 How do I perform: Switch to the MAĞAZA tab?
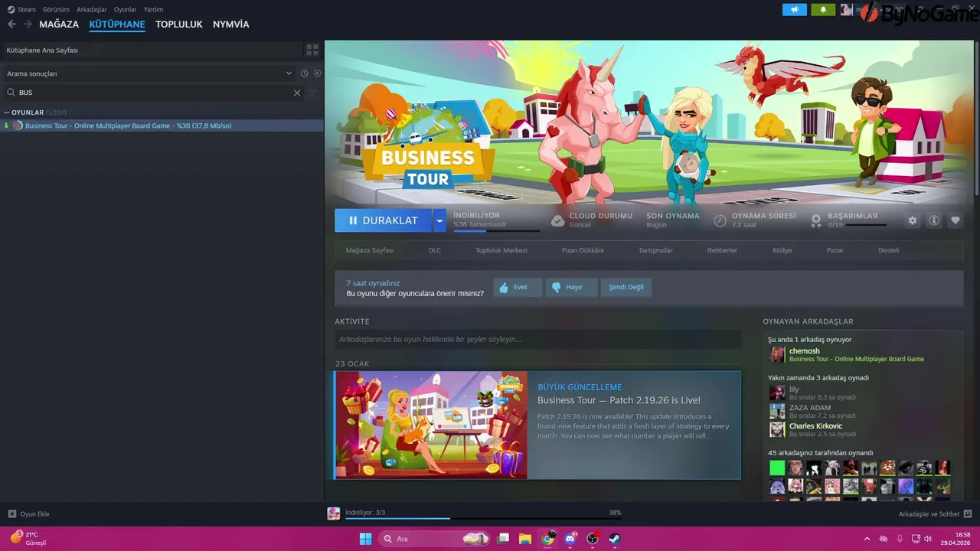(59, 24)
